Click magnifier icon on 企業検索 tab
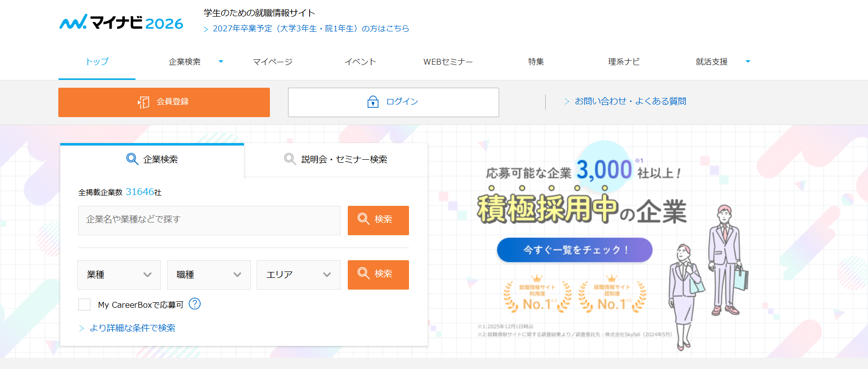 coord(132,159)
